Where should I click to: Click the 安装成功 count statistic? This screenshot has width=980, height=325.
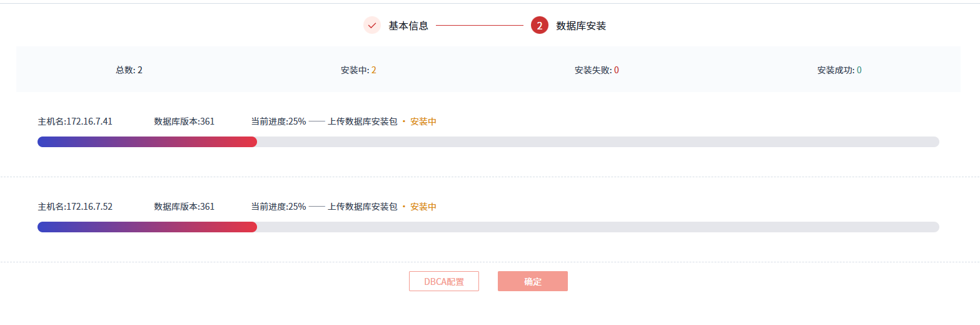pyautogui.click(x=839, y=70)
